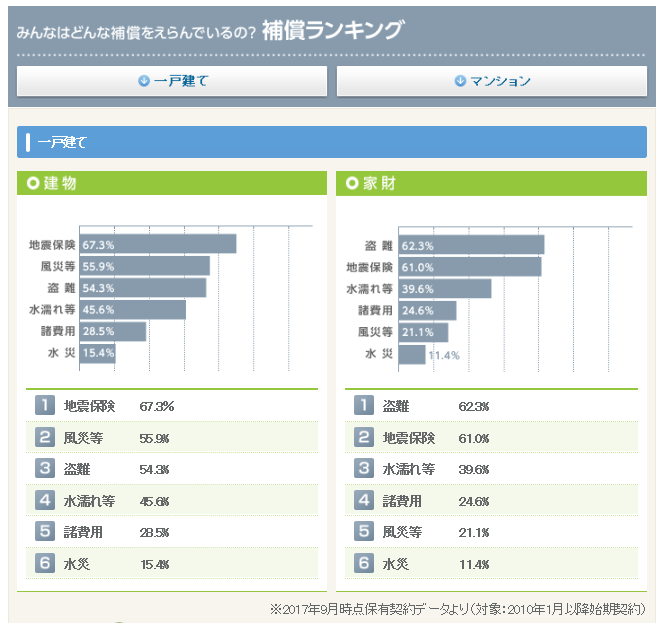
Task: Click the 62.3% value in 家財 ranking list
Action: click(474, 406)
